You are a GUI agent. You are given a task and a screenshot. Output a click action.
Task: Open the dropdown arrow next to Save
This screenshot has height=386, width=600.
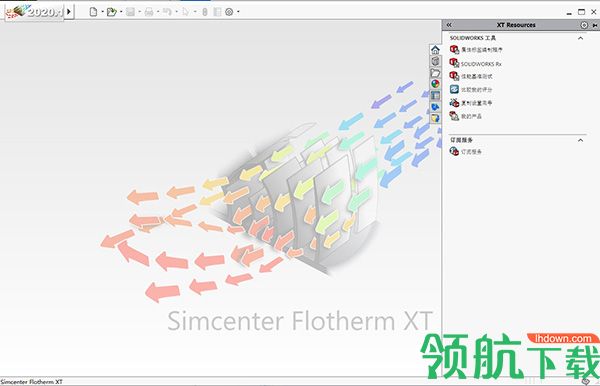pos(139,12)
